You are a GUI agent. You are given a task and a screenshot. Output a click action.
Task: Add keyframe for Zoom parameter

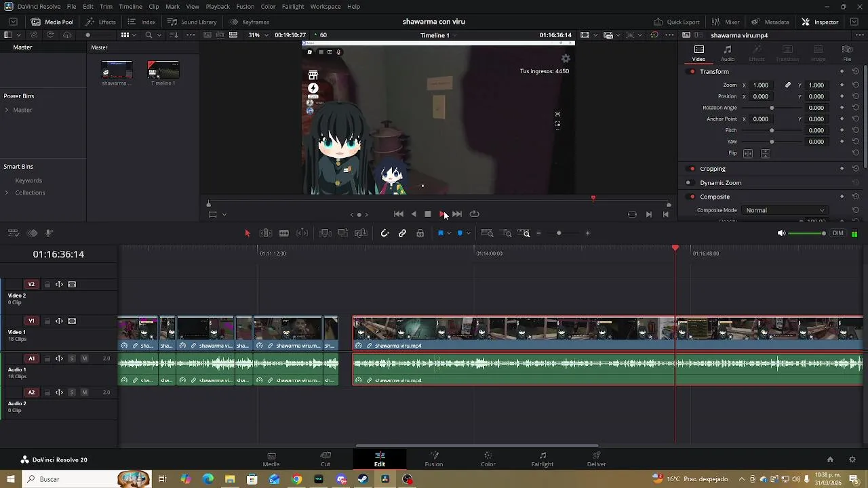pos(842,85)
